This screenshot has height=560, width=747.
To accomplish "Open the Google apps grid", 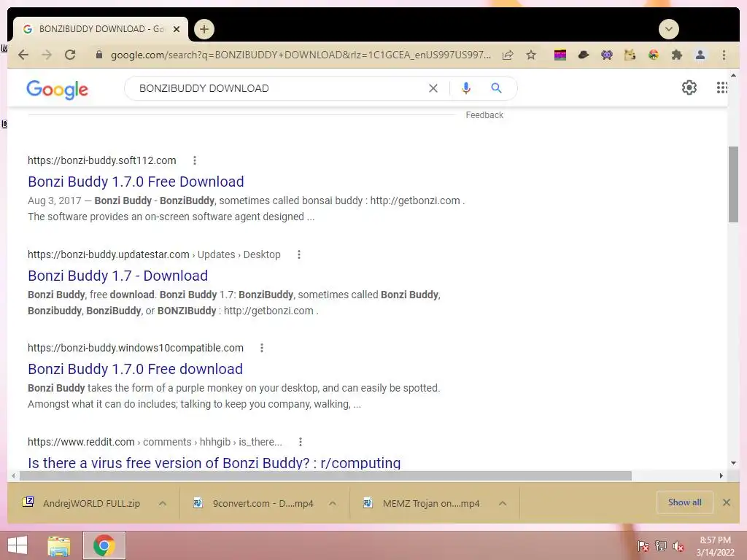I will pyautogui.click(x=721, y=87).
